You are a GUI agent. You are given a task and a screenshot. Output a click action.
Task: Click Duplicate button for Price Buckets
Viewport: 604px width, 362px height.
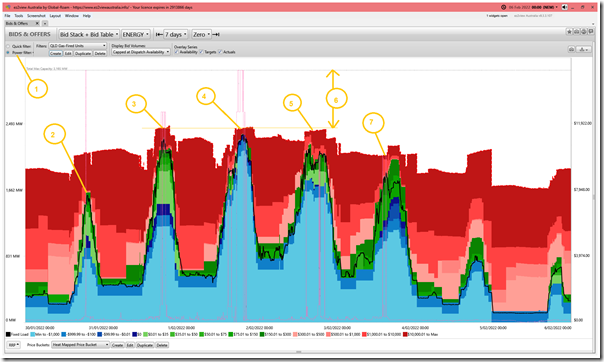click(145, 345)
